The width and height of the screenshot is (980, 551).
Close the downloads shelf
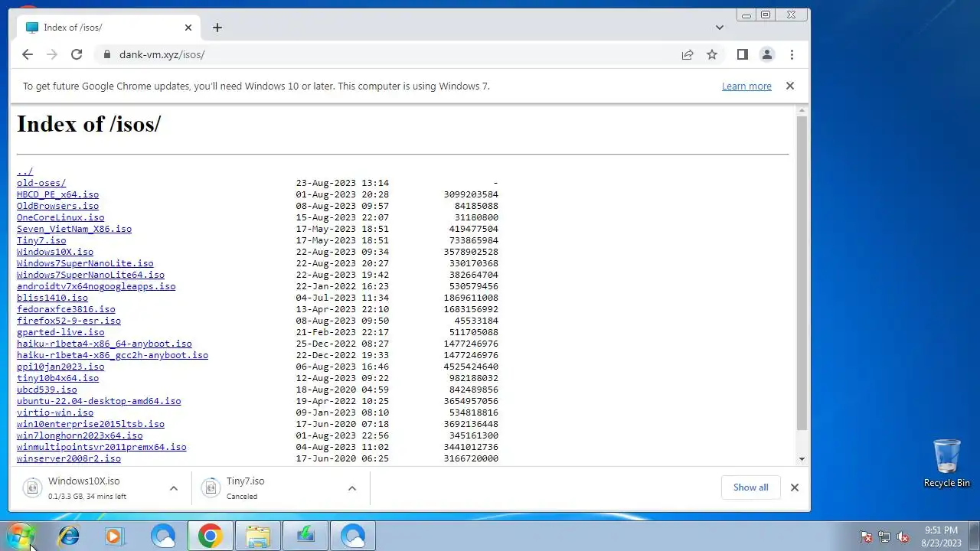(x=795, y=487)
